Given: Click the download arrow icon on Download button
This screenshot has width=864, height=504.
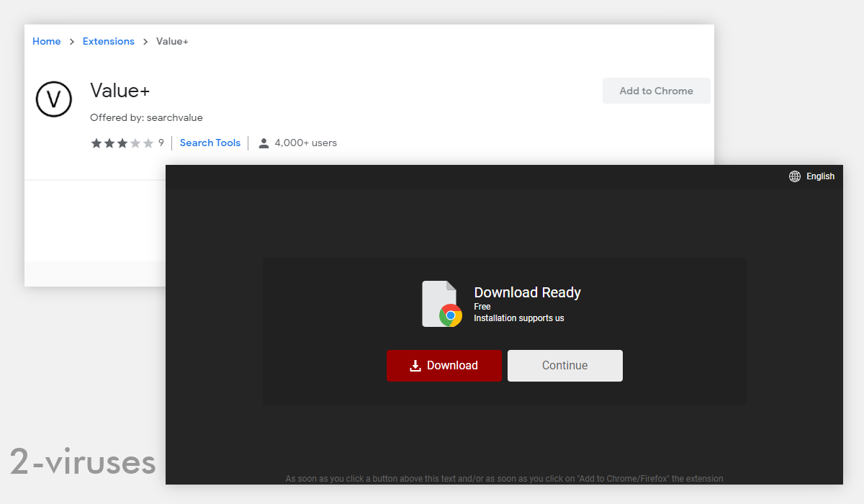Looking at the screenshot, I should tap(415, 366).
